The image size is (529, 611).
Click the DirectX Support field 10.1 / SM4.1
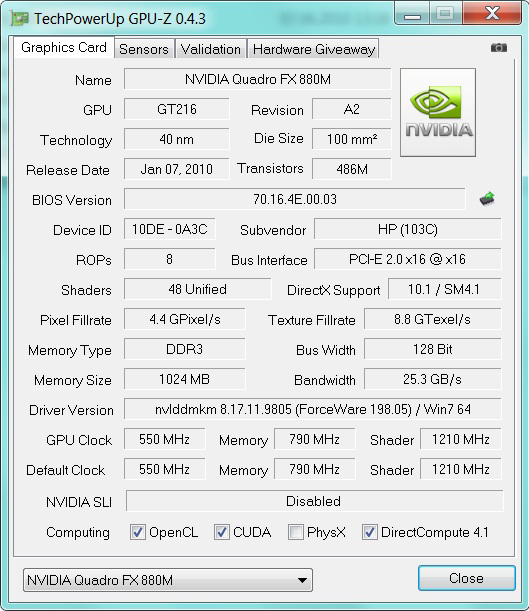(444, 289)
